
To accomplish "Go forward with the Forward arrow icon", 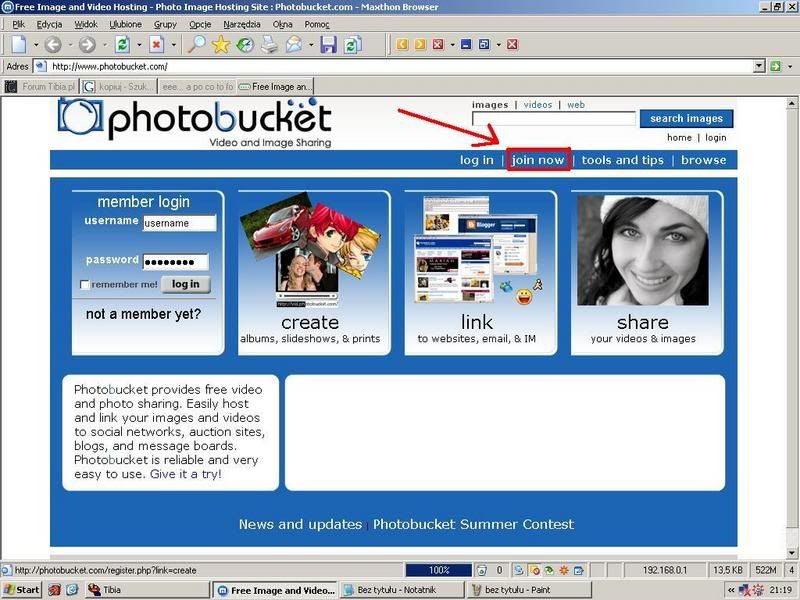I will click(x=87, y=45).
